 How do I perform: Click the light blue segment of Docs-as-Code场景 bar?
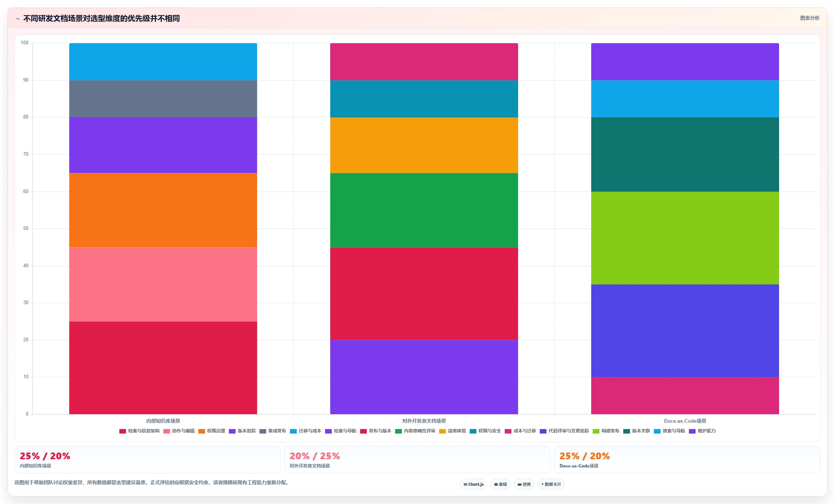685,99
